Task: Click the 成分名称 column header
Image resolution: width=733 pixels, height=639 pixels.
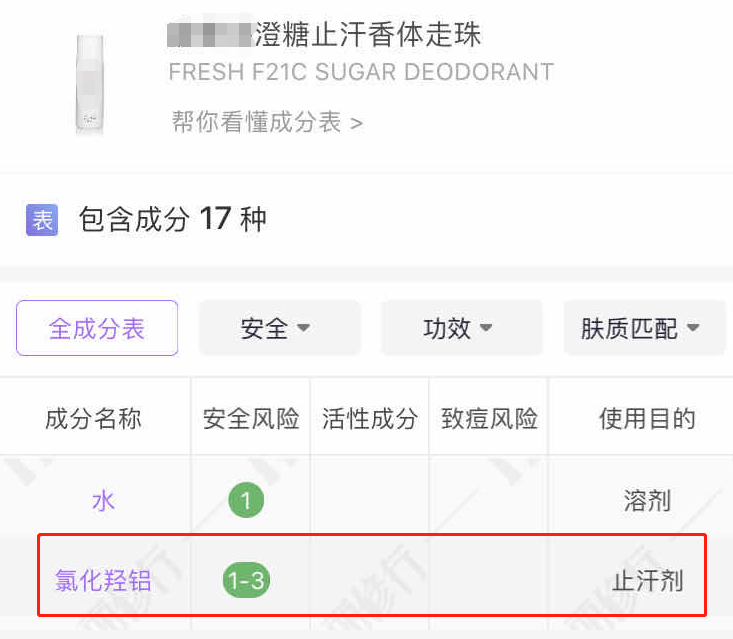Action: pyautogui.click(x=93, y=419)
